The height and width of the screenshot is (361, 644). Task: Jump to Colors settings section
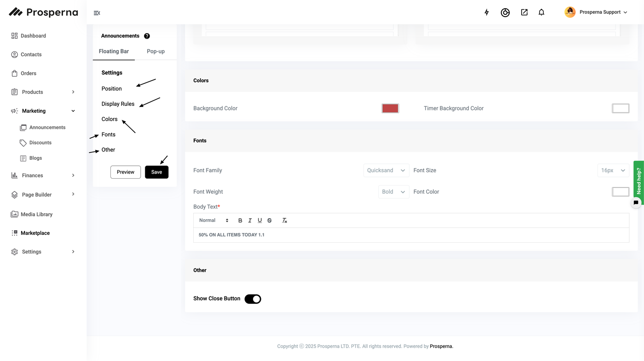(x=109, y=119)
